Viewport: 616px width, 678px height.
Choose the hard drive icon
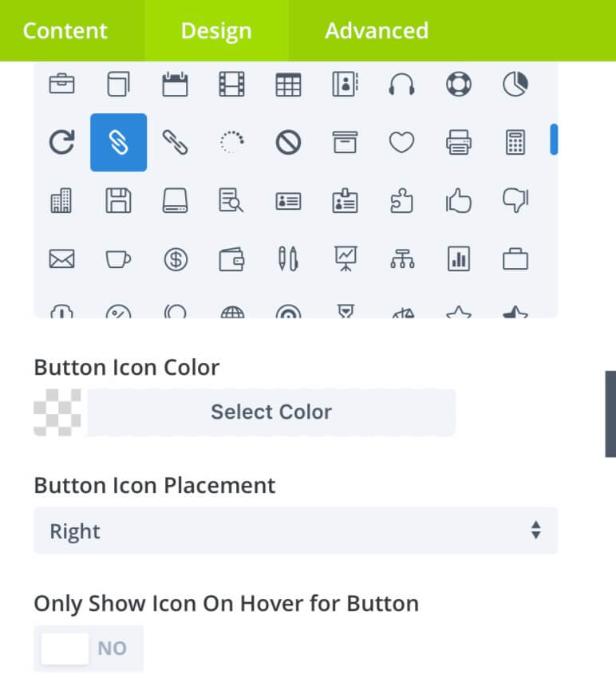pyautogui.click(x=176, y=201)
